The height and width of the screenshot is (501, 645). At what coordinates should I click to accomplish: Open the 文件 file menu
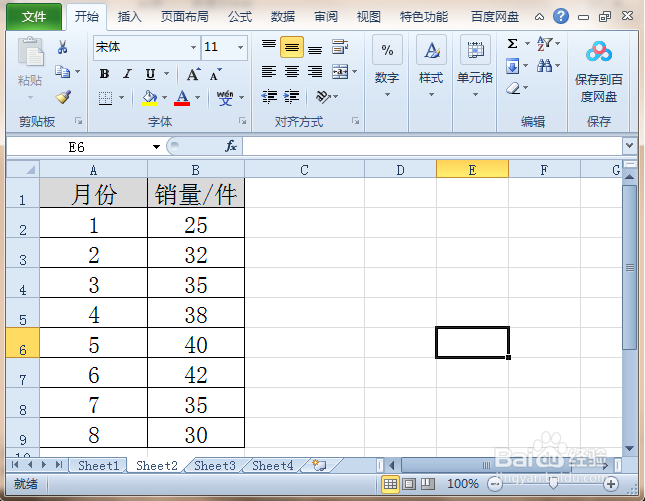click(34, 17)
